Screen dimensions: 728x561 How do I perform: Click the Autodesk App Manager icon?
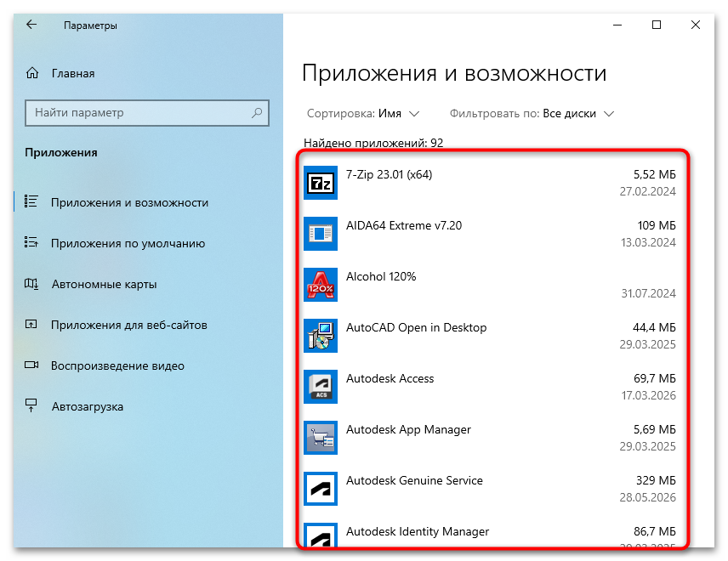coord(321,438)
